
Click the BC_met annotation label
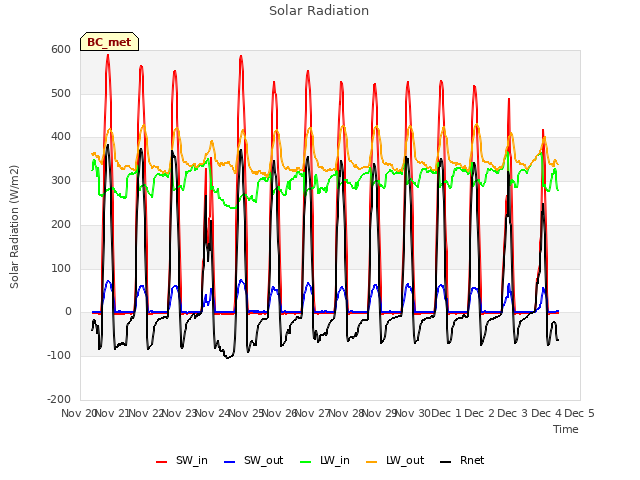[109, 42]
